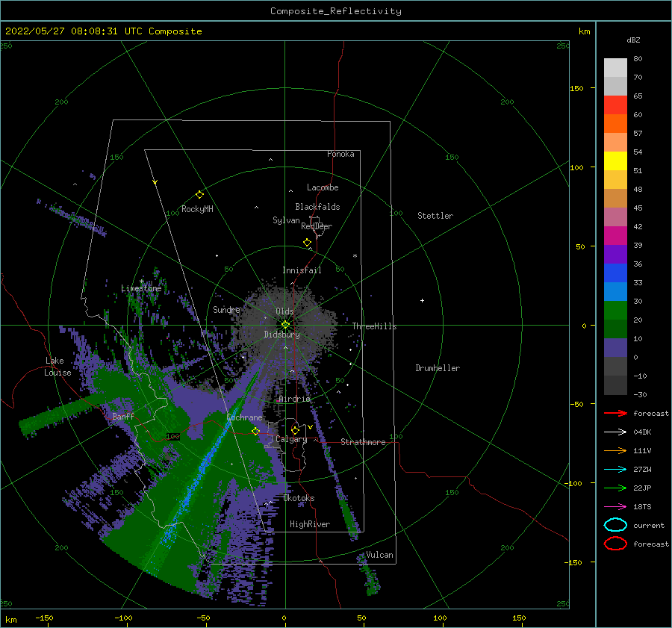Click the yellow diamond marker over Calgary
Viewport: 672px width, 628px height.
295,430
